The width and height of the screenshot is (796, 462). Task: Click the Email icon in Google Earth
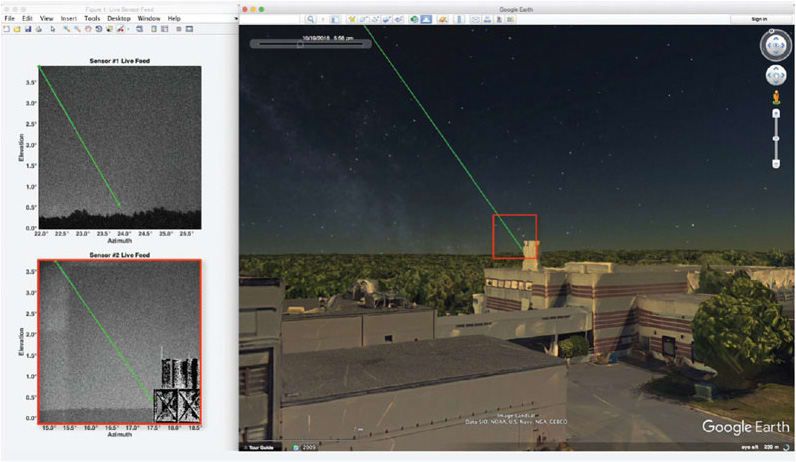pos(475,19)
